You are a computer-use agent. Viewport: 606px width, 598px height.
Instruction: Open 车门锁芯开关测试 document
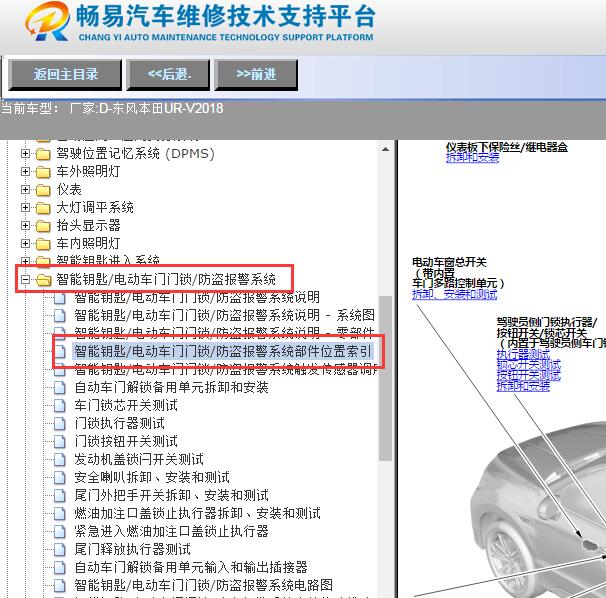tap(126, 405)
